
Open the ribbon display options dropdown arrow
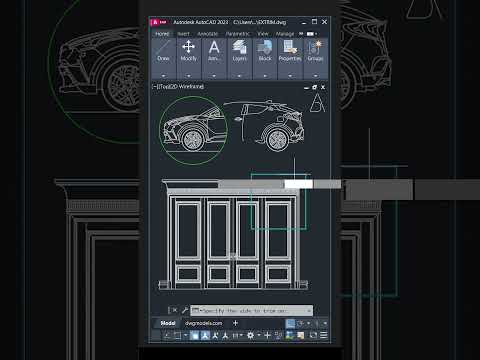[316, 34]
